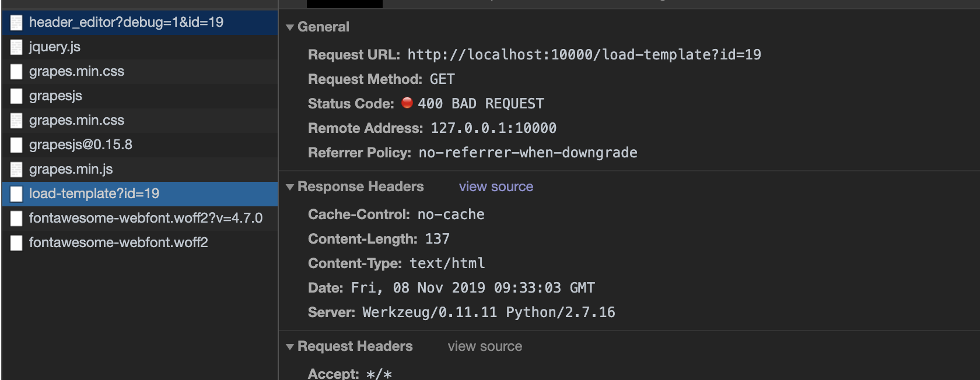The width and height of the screenshot is (980, 380).
Task: Click the icon for fontawesome-webfont.woff2?v=4.7.0
Action: tap(16, 219)
